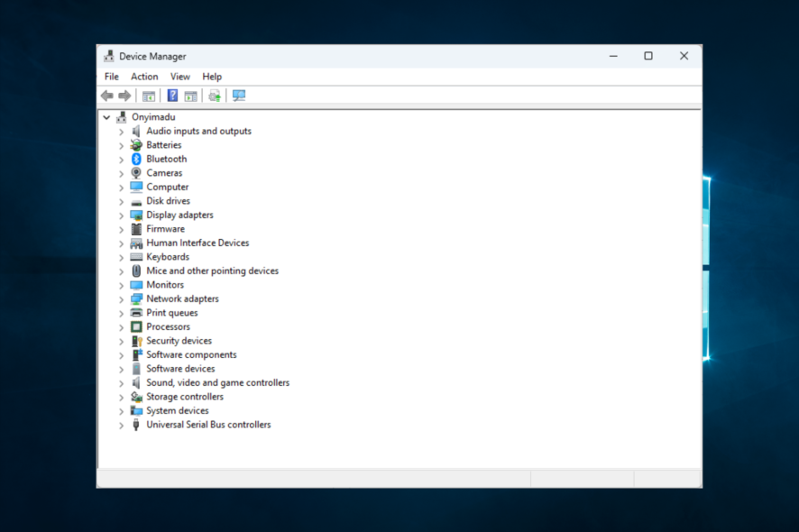This screenshot has height=532, width=799.
Task: Maximize the Device Manager window
Action: pos(647,56)
